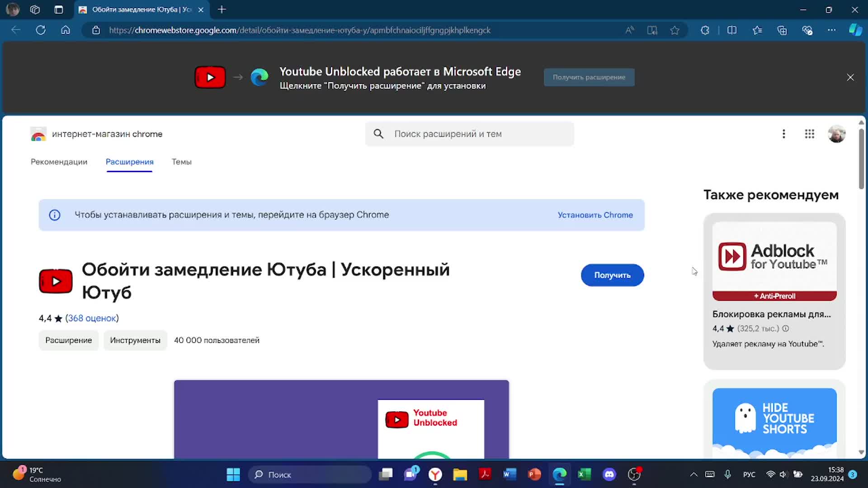
Task: Open the Windows Start menu
Action: click(x=233, y=474)
